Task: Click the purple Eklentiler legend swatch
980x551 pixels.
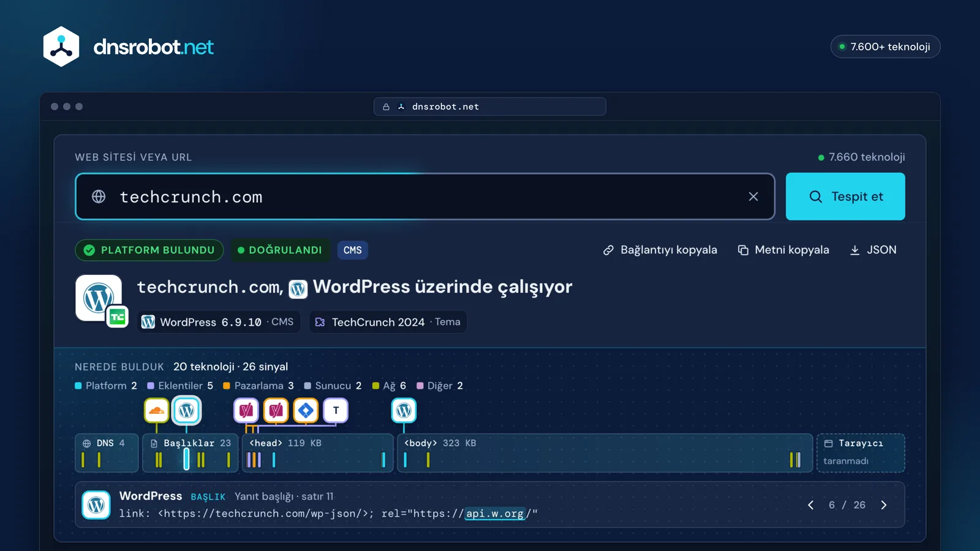Action: (x=151, y=386)
